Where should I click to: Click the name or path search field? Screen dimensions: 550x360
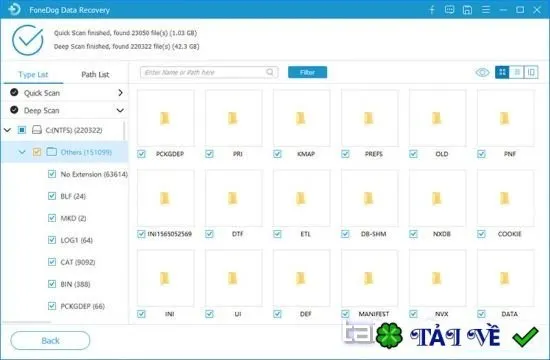tap(209, 72)
